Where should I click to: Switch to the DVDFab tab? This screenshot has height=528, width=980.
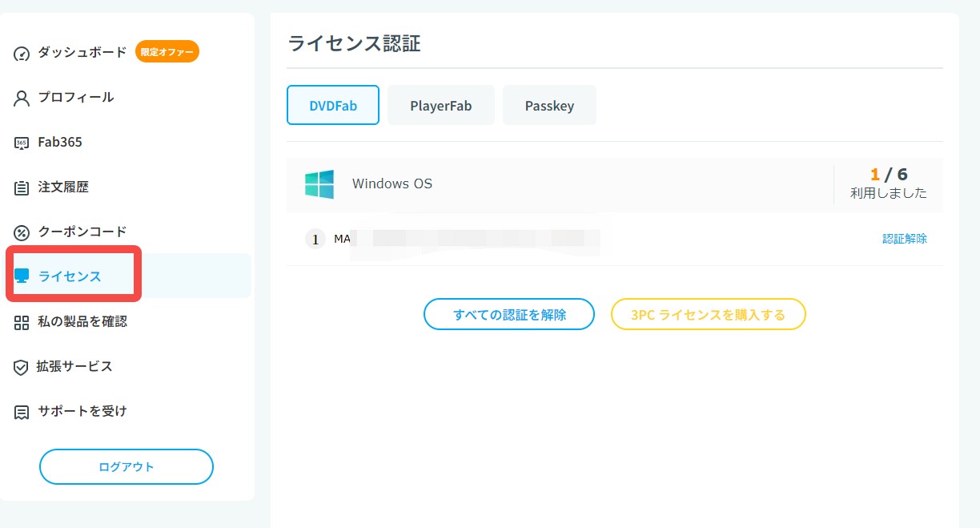pos(333,105)
